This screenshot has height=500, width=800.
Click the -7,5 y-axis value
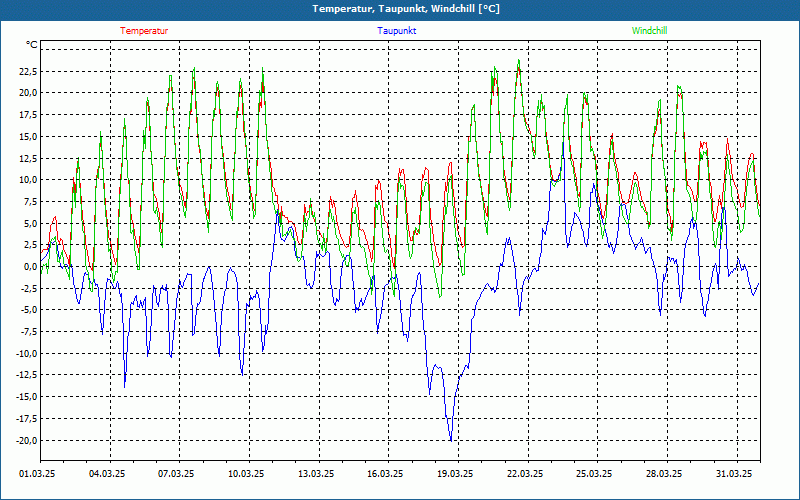(x=28, y=332)
